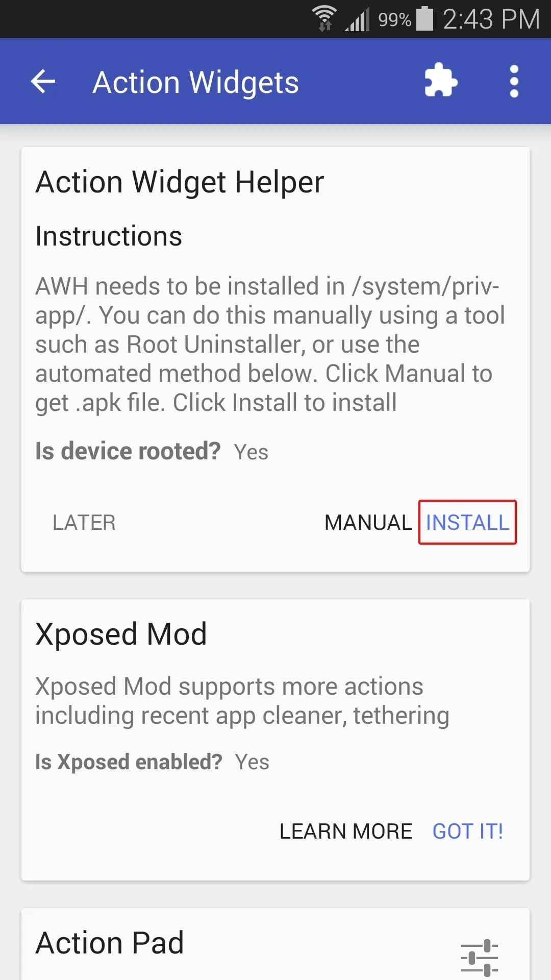Screen dimensions: 551x980
Task: Tap the 'Is device rooted?' label
Action: pyautogui.click(x=128, y=451)
